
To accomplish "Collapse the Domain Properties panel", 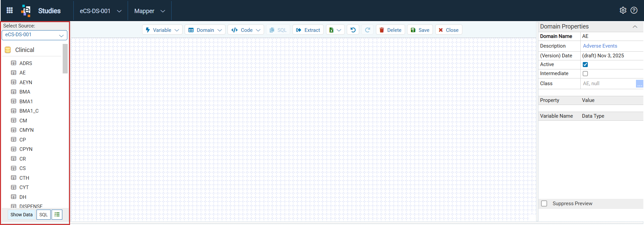I will [635, 26].
